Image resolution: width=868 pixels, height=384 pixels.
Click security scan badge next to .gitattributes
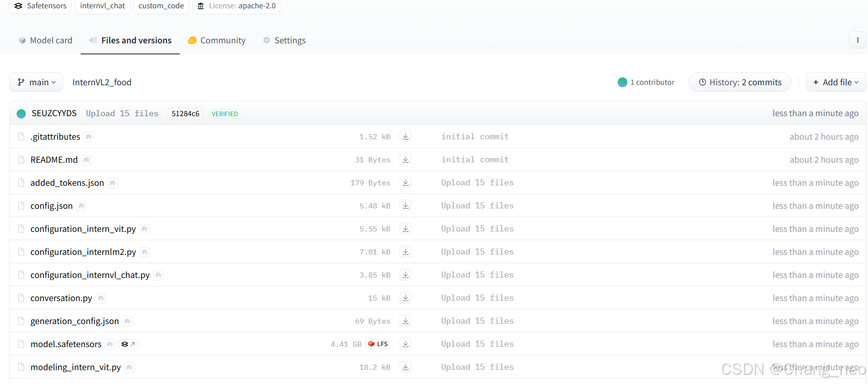tap(89, 137)
